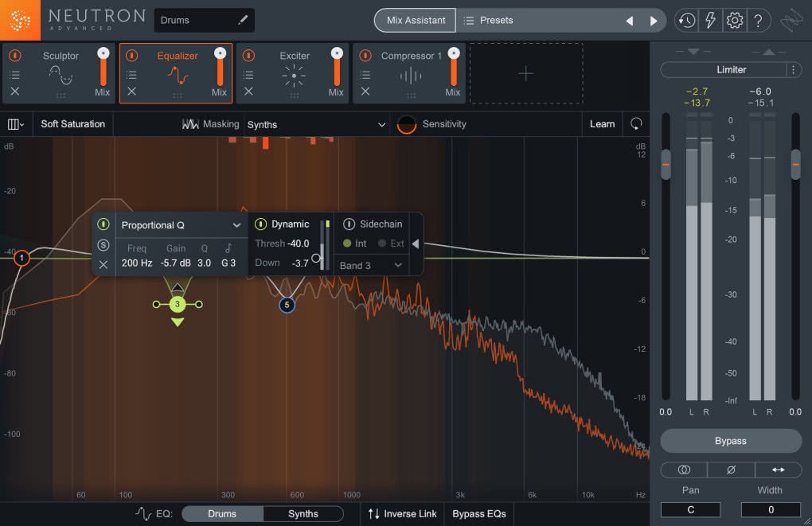Toggle Dynamic mode power button
Viewport: 812px width, 526px height.
click(x=260, y=224)
